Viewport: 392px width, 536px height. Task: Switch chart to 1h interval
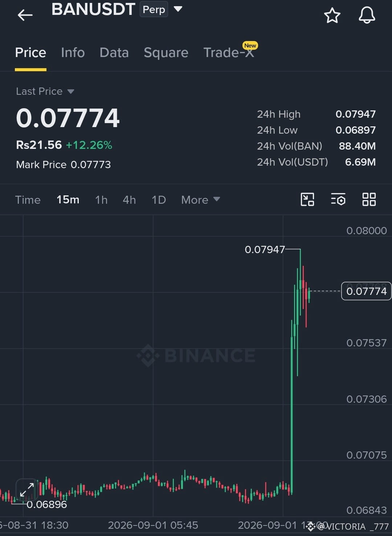pyautogui.click(x=101, y=200)
